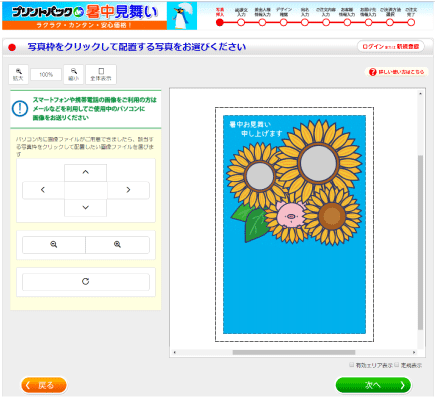This screenshot has height=405, width=435.
Task: Go to the second step circle in the progress bar
Action: 241,22
